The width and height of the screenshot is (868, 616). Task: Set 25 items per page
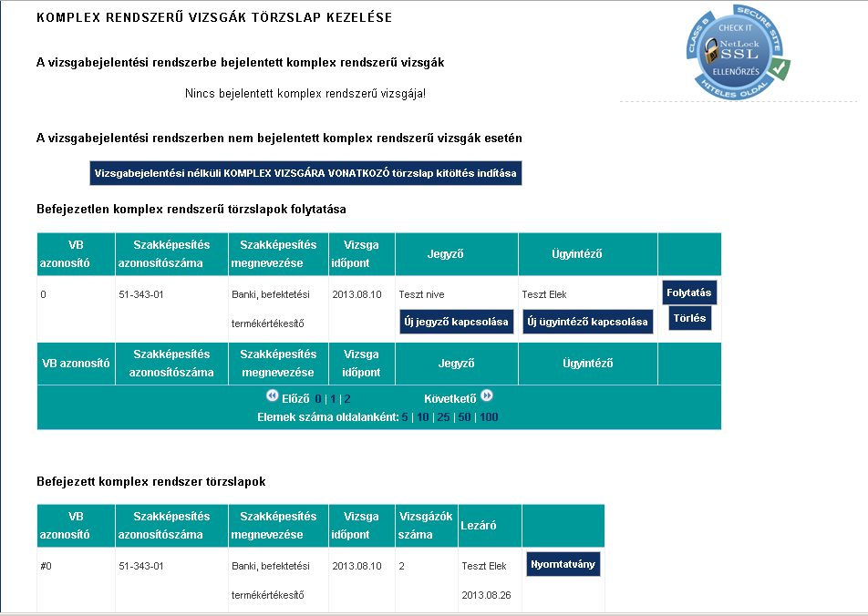click(x=443, y=417)
